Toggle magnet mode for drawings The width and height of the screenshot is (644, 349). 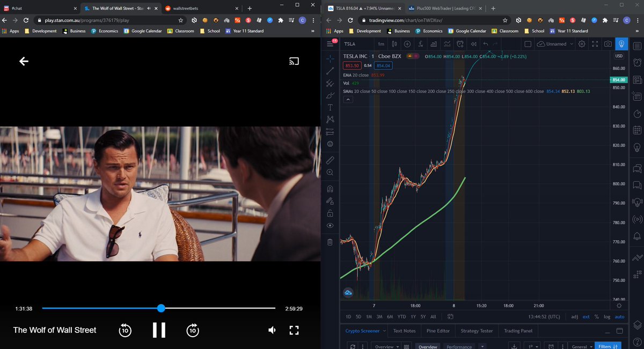point(330,189)
